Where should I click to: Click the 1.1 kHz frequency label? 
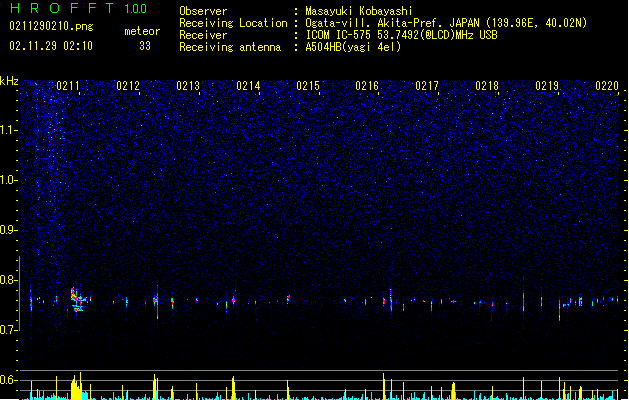(8, 130)
